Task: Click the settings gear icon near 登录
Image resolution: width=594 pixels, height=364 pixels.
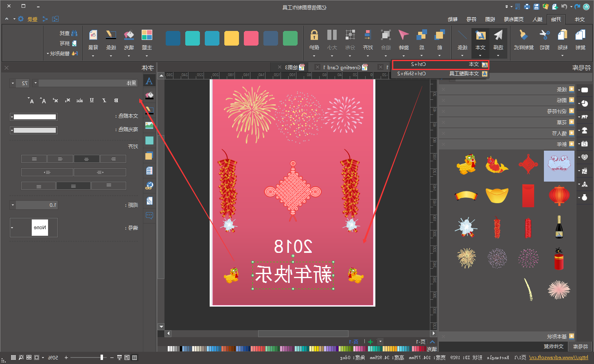Action: point(21,19)
